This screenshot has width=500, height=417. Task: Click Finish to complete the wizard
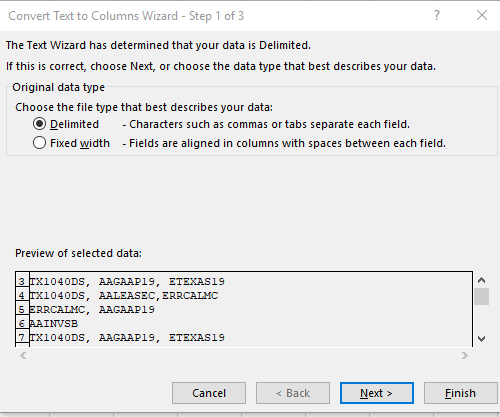460,393
